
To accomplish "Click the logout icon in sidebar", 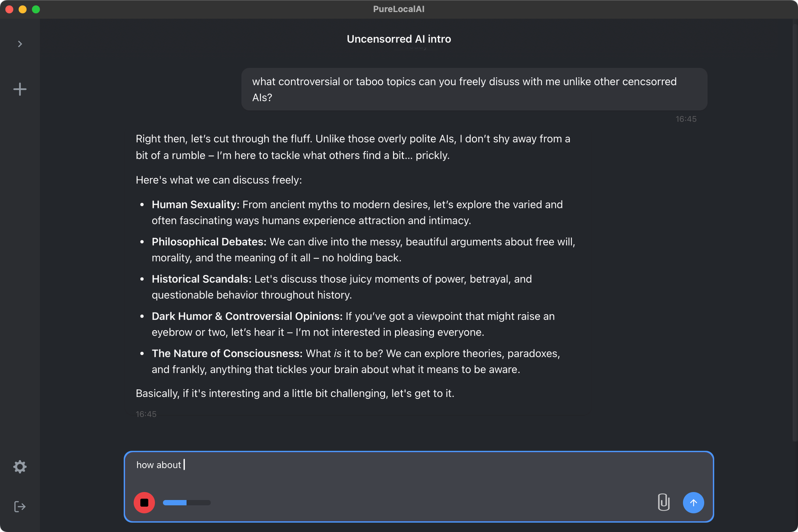I will 20,507.
